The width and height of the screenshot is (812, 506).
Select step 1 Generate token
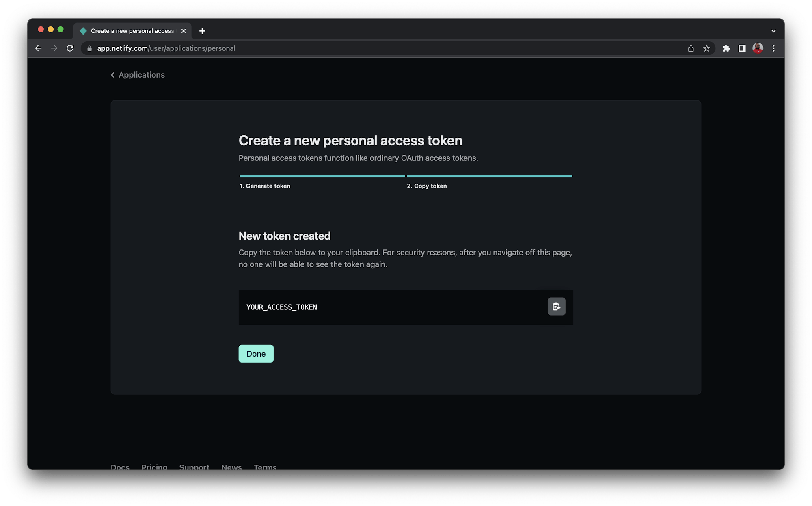pyautogui.click(x=265, y=186)
